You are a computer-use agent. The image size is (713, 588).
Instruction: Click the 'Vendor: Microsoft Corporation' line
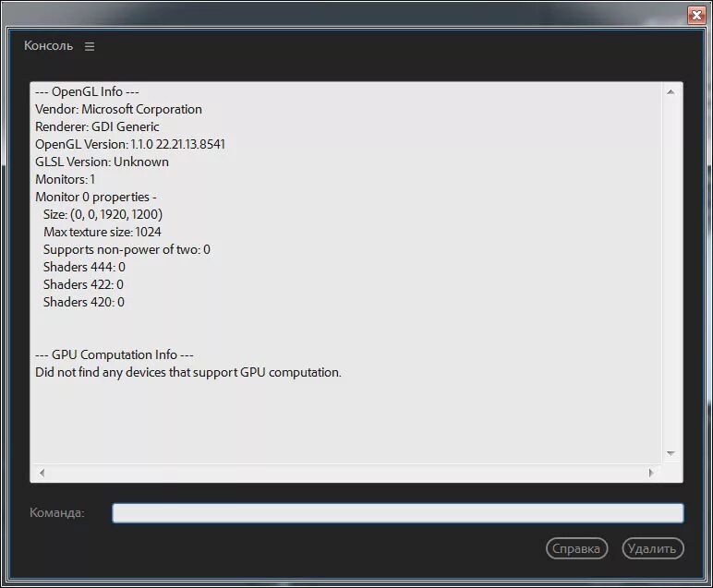coord(119,109)
